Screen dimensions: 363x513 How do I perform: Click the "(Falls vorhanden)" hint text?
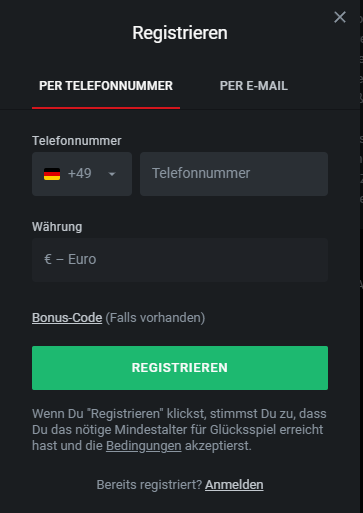pos(155,318)
